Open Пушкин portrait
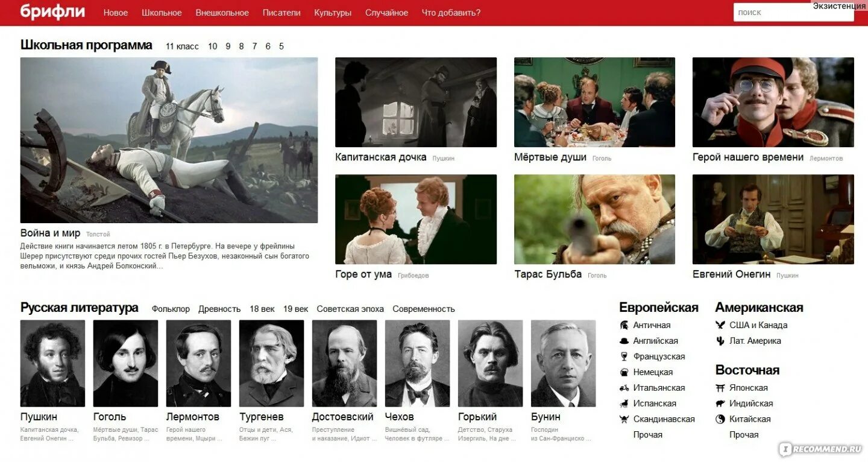Viewport: 868px width, 462px height. (52, 363)
